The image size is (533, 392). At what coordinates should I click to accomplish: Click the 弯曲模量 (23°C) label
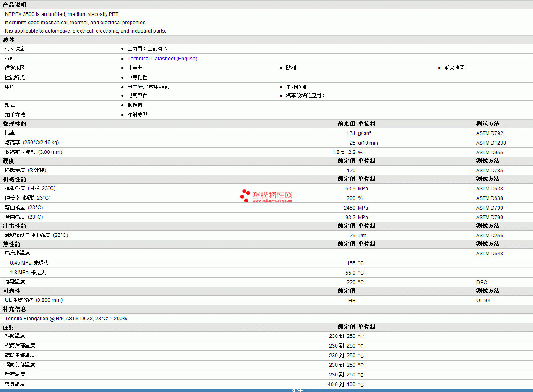point(24,208)
